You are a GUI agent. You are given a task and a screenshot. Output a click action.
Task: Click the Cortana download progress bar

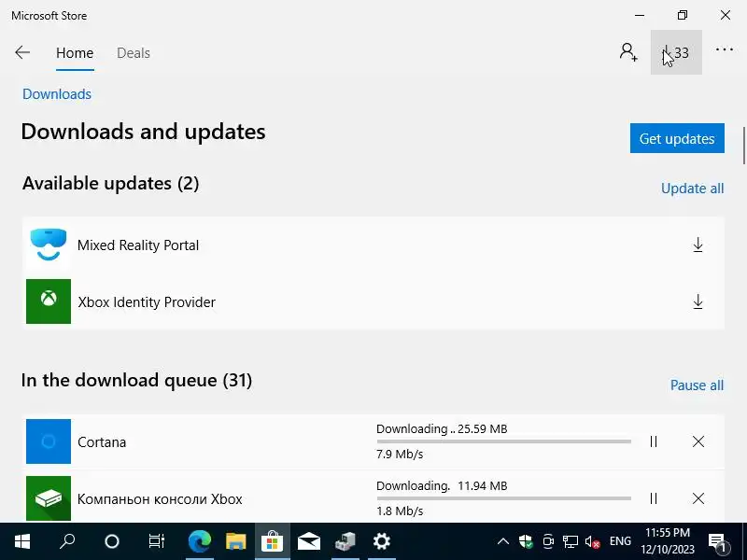point(504,441)
